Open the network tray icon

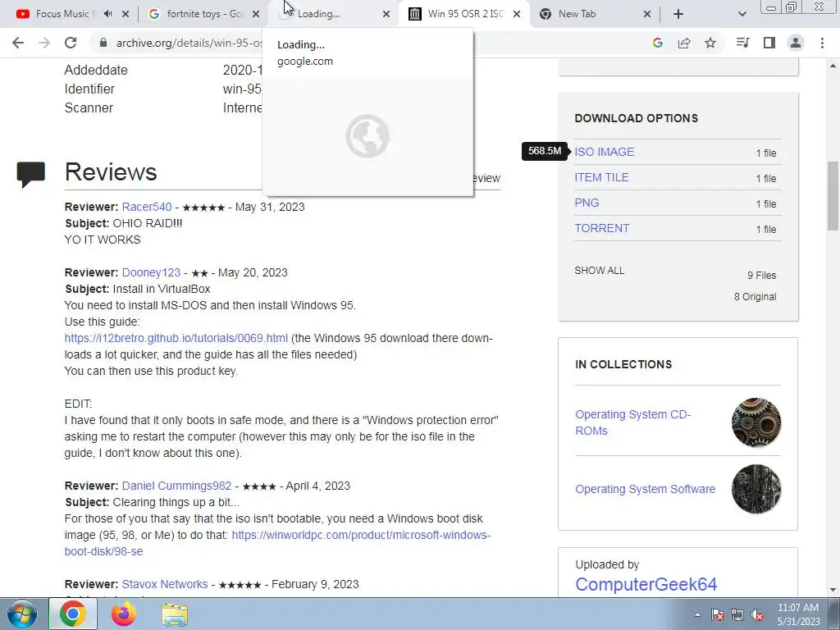[x=737, y=615]
